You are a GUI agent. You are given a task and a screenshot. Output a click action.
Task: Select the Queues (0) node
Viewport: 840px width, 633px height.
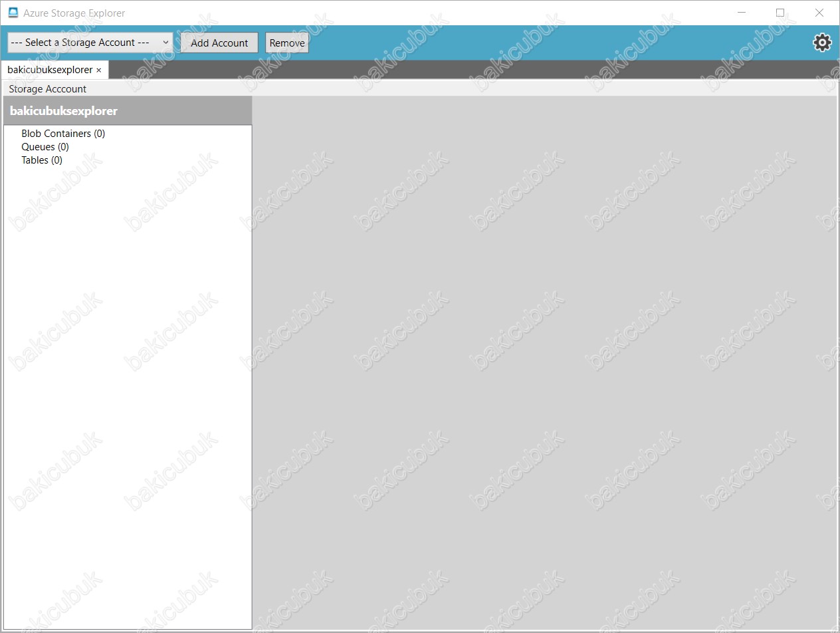[x=45, y=147]
